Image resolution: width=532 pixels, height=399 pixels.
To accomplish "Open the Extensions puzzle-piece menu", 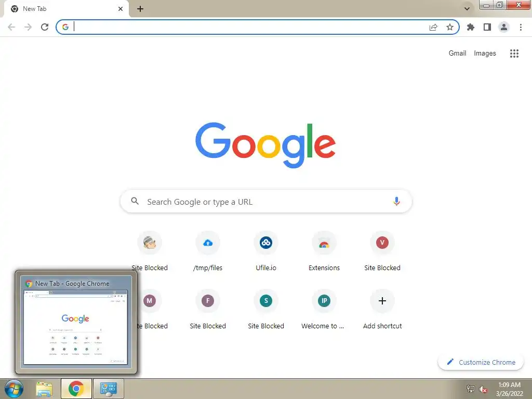I will point(471,27).
